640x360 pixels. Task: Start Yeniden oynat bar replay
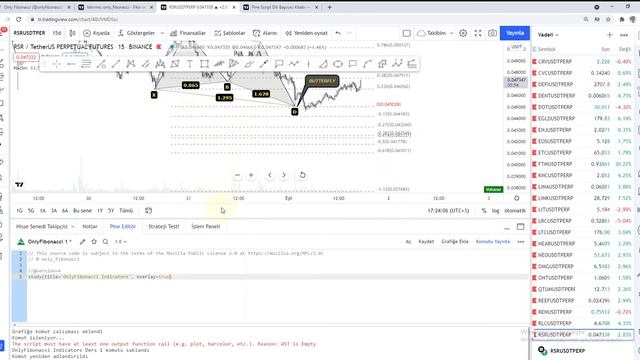coord(307,33)
